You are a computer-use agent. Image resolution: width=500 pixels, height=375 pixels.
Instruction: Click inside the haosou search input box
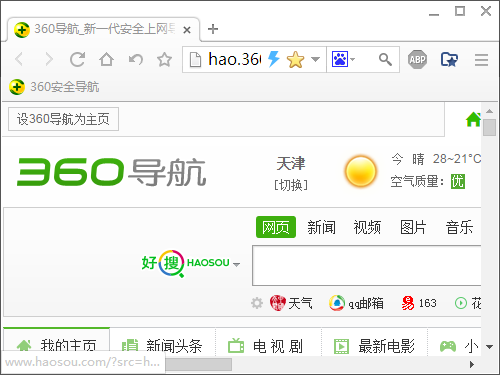(x=366, y=266)
